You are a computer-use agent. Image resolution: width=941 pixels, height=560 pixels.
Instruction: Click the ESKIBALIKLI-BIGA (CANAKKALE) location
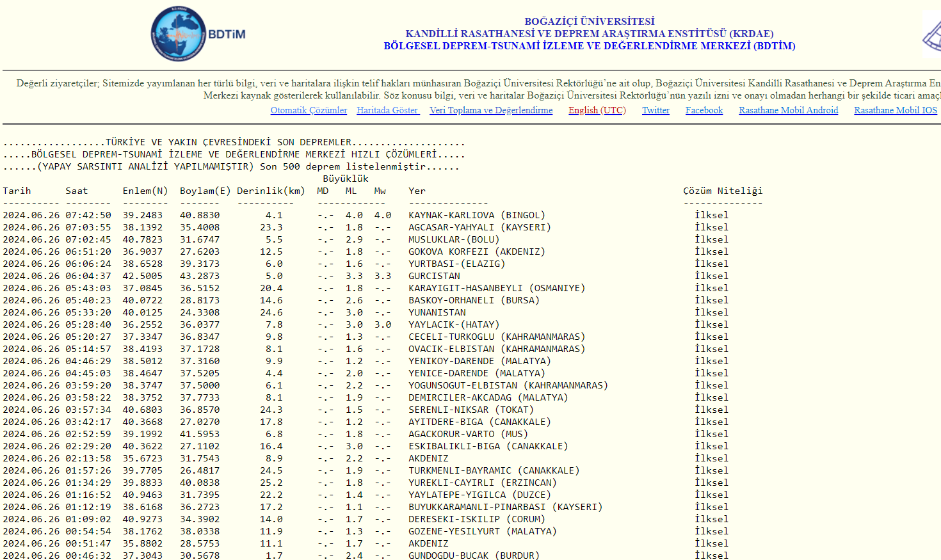click(x=488, y=446)
